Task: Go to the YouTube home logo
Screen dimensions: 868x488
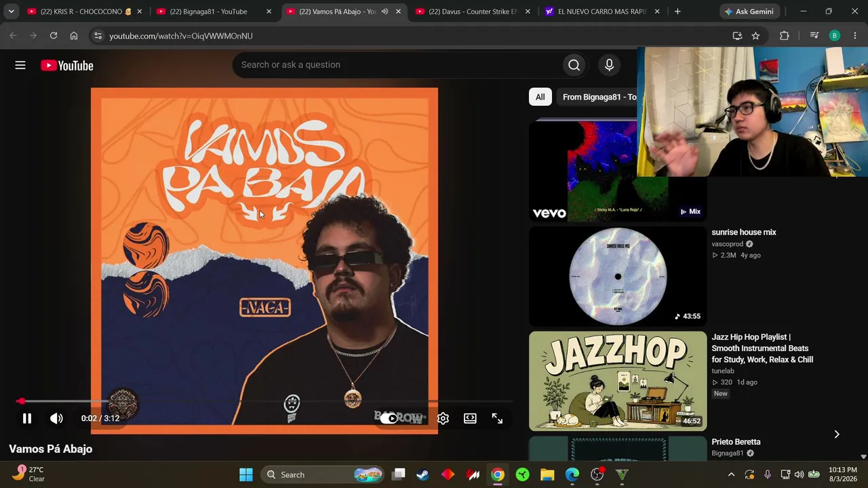Action: [66, 65]
